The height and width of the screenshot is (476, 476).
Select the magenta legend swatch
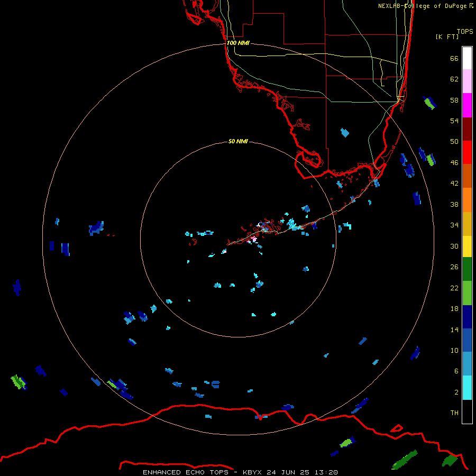(467, 105)
